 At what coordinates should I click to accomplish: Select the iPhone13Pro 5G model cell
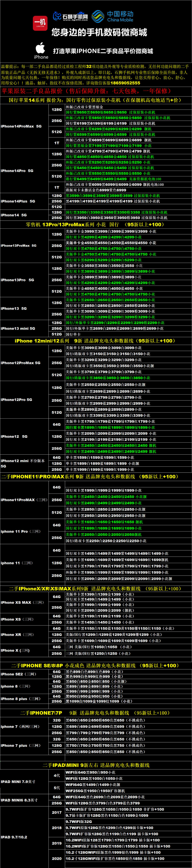point(24,280)
